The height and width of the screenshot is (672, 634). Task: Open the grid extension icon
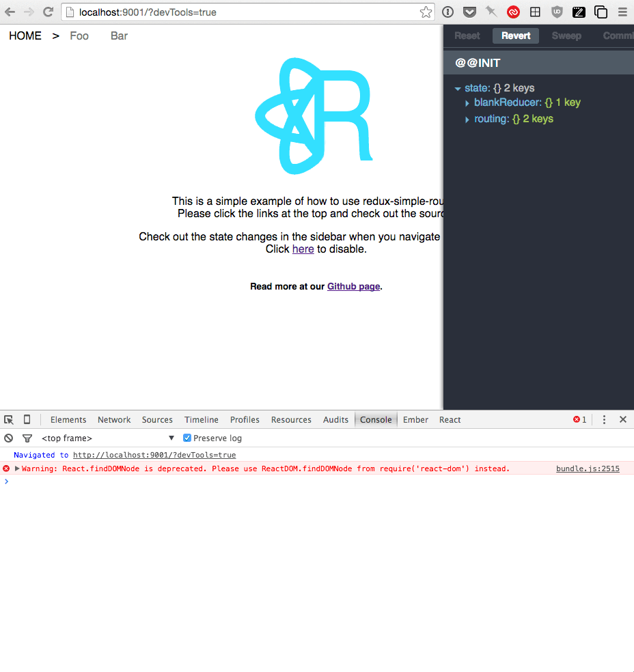535,12
